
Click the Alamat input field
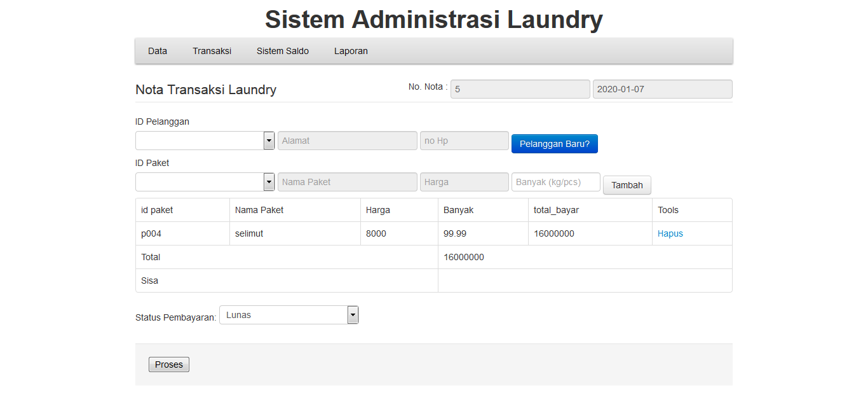[347, 140]
